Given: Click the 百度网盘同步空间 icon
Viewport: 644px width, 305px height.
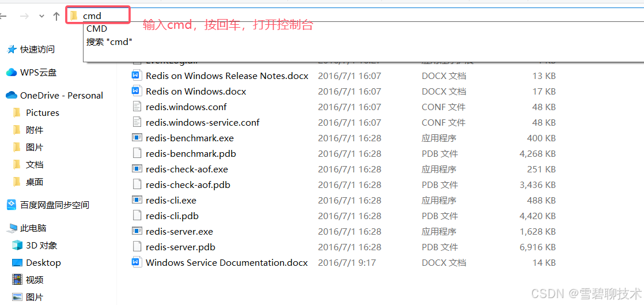Looking at the screenshot, I should (12, 205).
